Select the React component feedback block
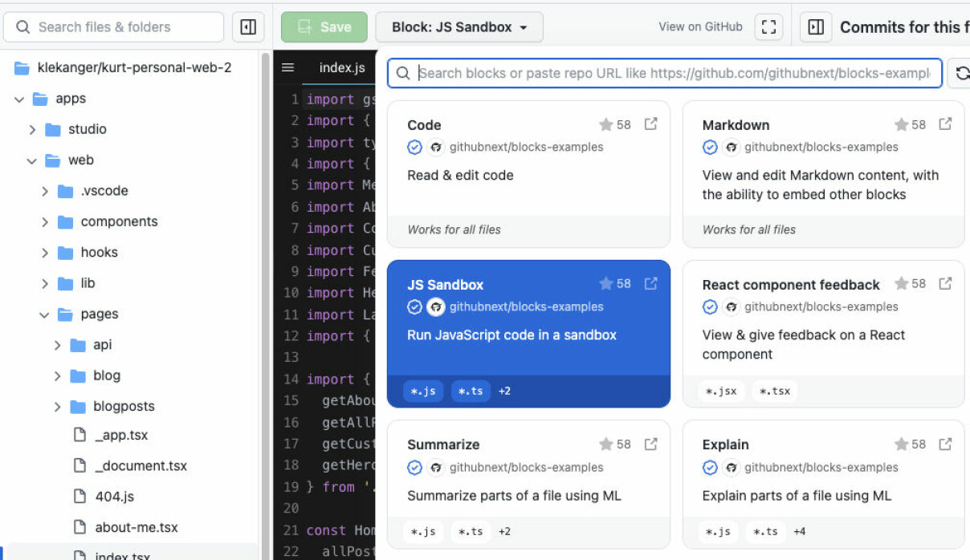Image resolution: width=970 pixels, height=560 pixels. [x=824, y=334]
